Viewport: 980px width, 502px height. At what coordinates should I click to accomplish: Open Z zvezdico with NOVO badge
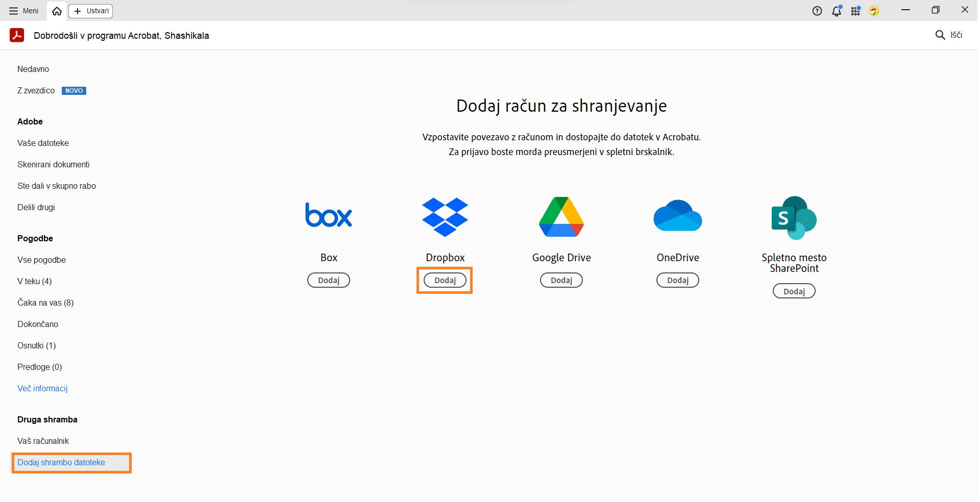(x=36, y=90)
